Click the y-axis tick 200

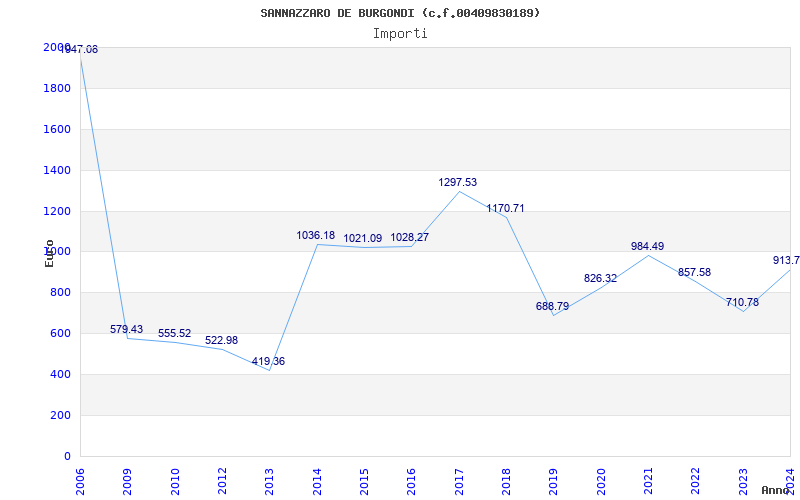click(61, 415)
